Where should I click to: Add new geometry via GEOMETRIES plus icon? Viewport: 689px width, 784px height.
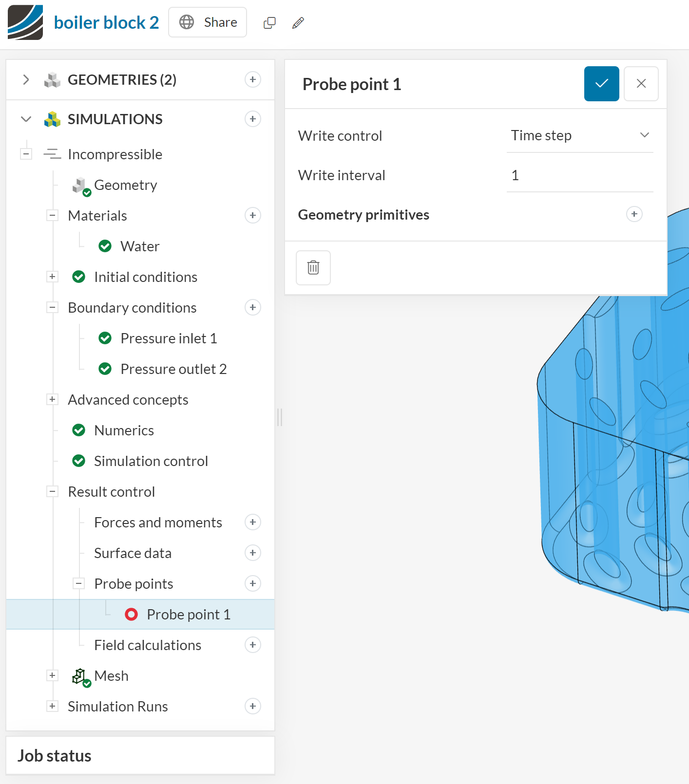[x=252, y=79]
